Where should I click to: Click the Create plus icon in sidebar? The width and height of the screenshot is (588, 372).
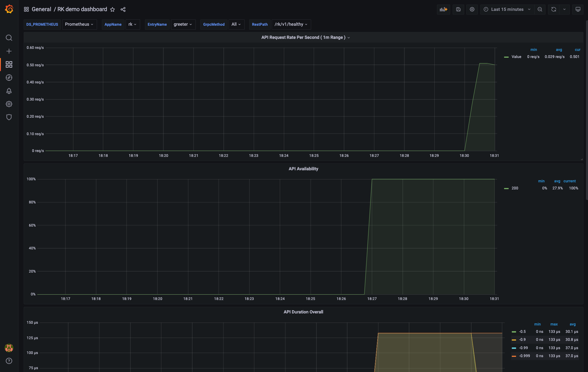(x=9, y=51)
